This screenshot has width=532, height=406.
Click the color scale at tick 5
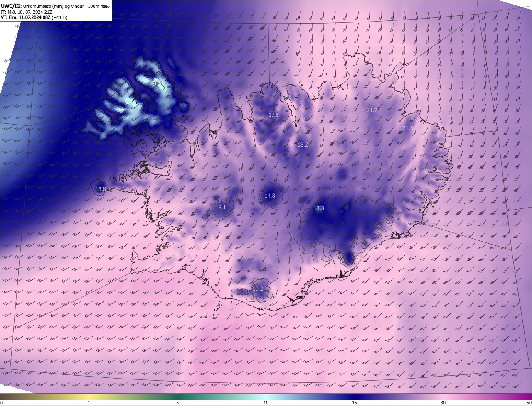pyautogui.click(x=177, y=403)
